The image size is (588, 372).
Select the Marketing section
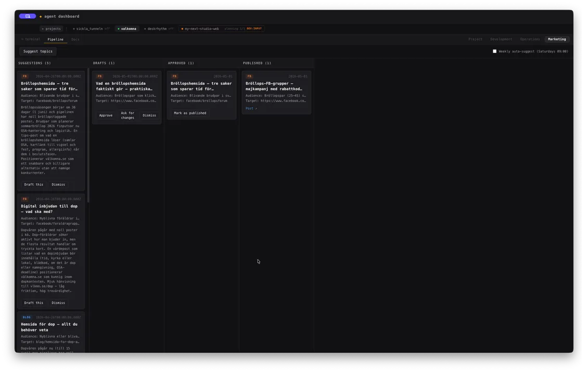click(x=557, y=39)
